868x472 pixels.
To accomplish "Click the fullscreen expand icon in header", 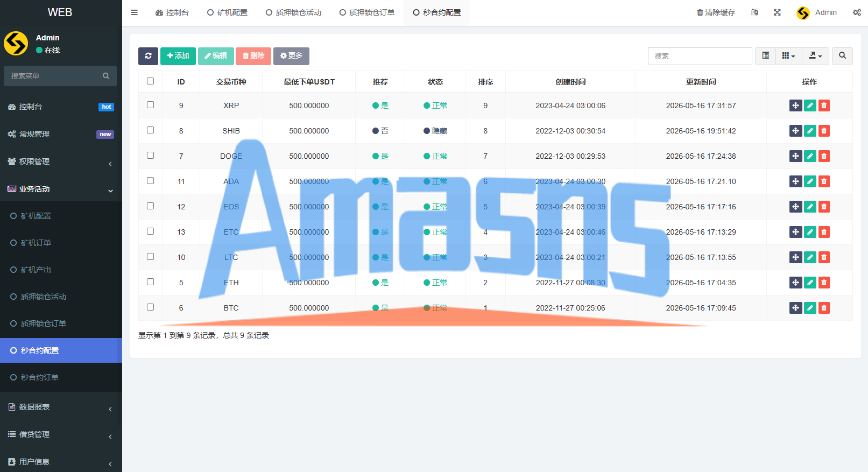I will [x=777, y=12].
